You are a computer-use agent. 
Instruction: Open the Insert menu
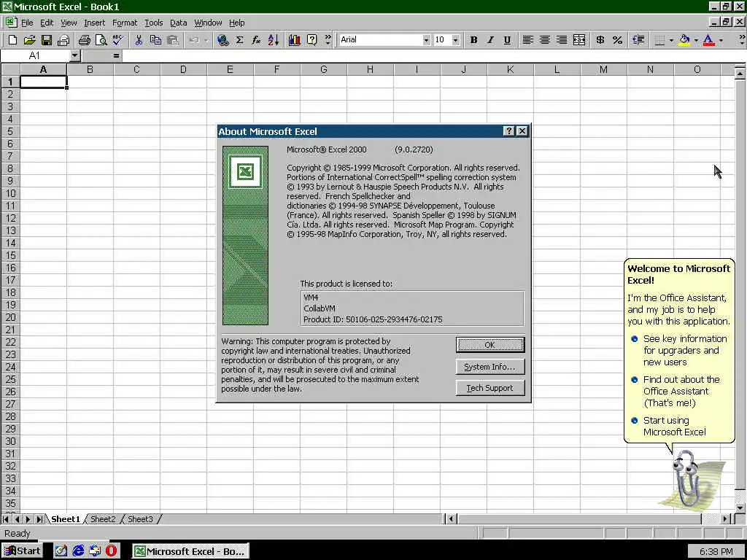click(94, 23)
